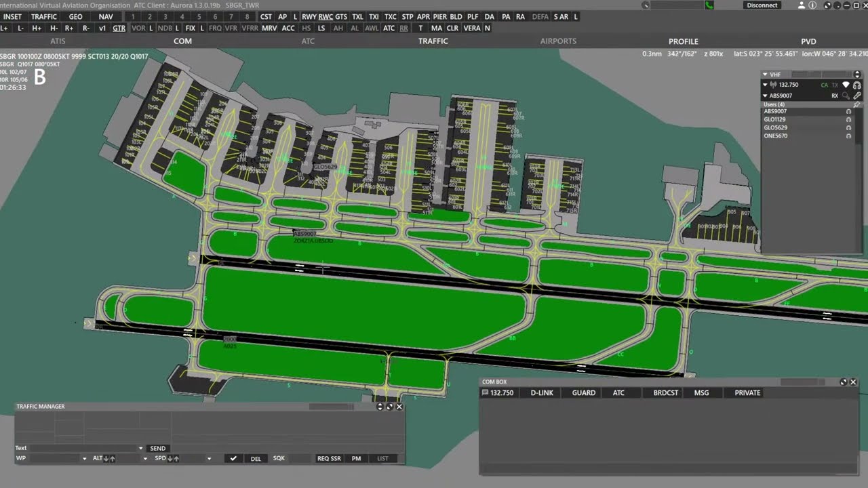
Task: Click the antenna icon beside 132.750
Action: (x=774, y=85)
